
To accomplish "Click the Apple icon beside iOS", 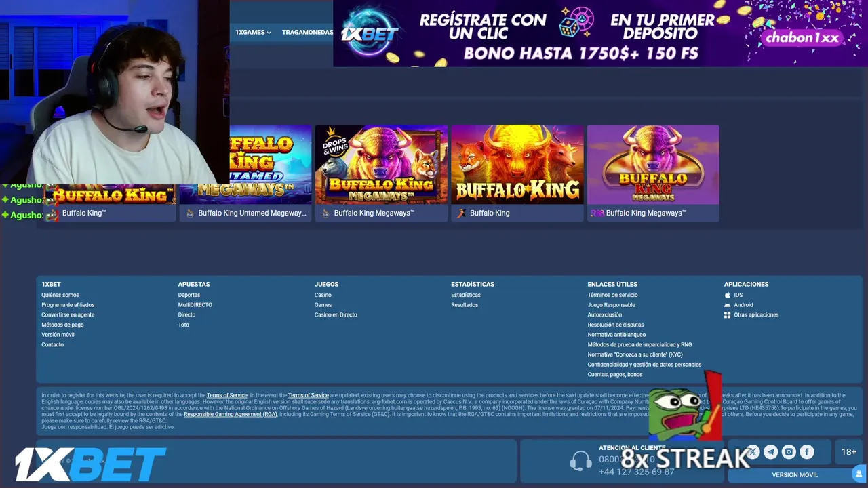I will [x=728, y=295].
